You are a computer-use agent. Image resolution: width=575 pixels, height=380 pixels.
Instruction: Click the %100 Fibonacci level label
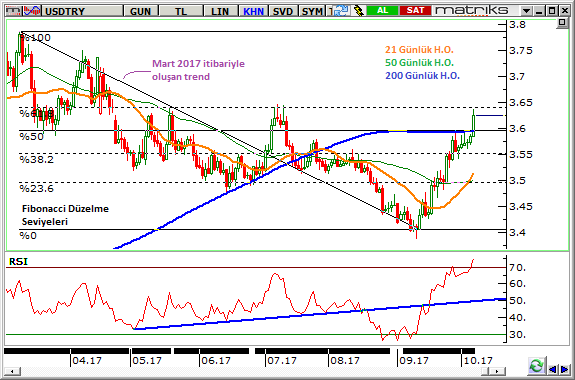click(36, 38)
